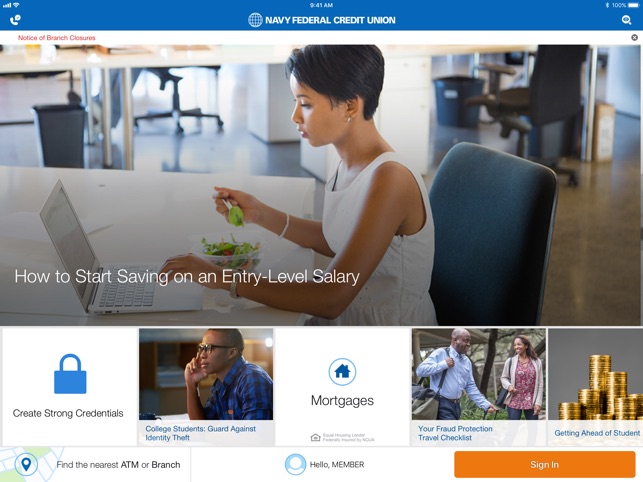Viewport: 643px width, 482px height.
Task: Open Find the nearest ATM or Branch
Action: 118,465
